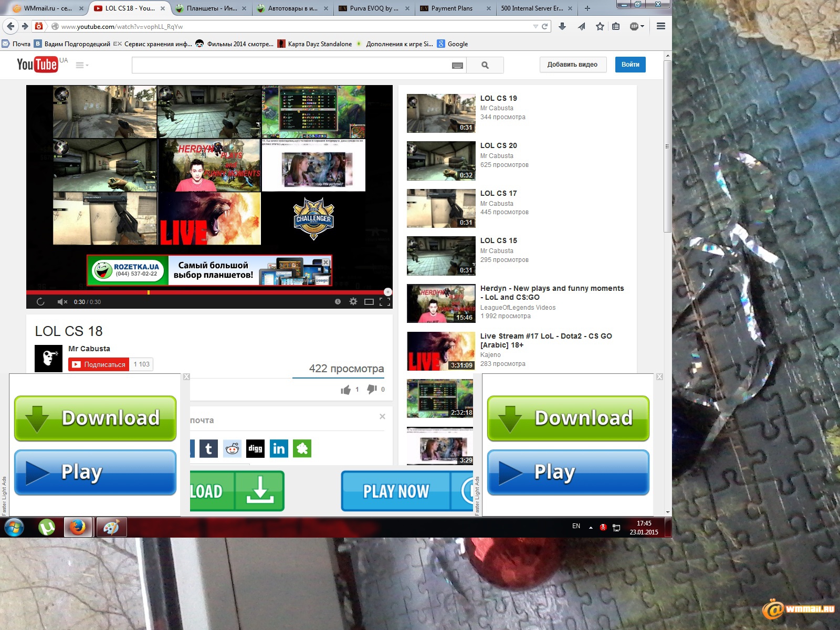Open the video settings gear icon

click(353, 302)
